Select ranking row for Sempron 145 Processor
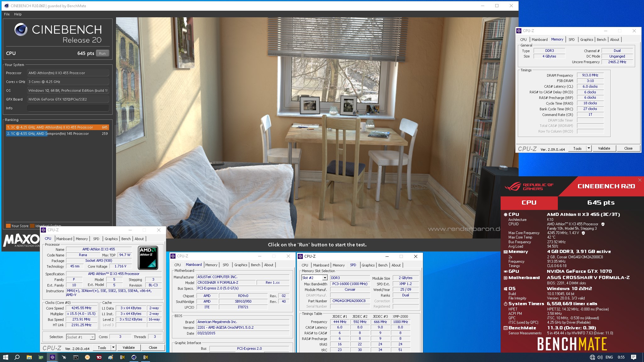Screen dimensions: 644x362 pos(58,134)
